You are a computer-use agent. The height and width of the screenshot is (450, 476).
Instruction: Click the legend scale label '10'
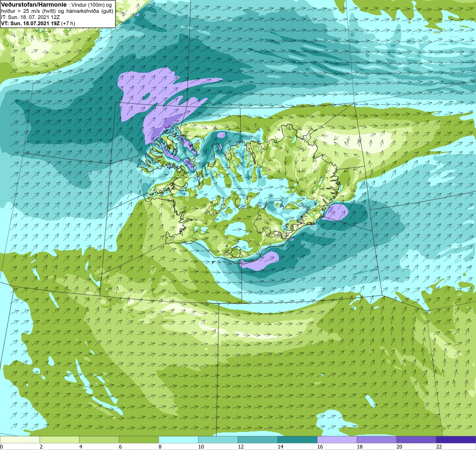coord(201,446)
